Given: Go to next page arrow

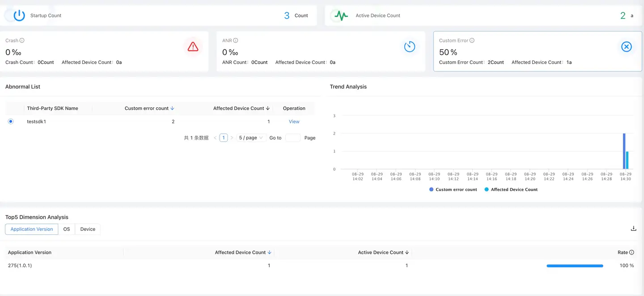Looking at the screenshot, I should (232, 138).
